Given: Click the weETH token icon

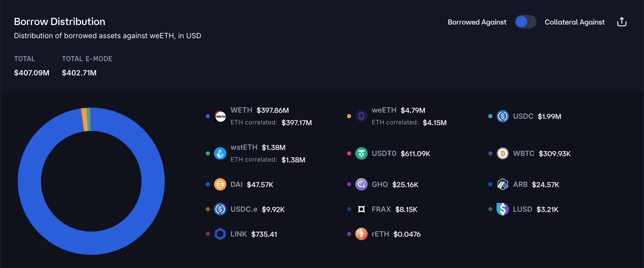Looking at the screenshot, I should pos(361,116).
